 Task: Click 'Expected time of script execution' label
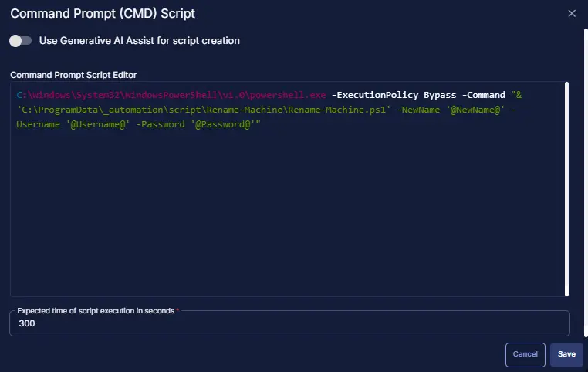(x=96, y=311)
